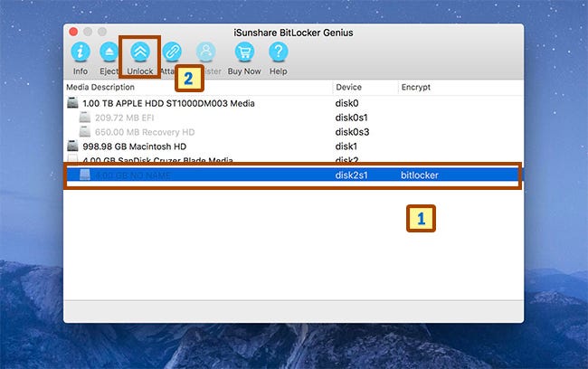Click the disk2s1 device cell
The height and width of the screenshot is (369, 588).
coord(351,175)
